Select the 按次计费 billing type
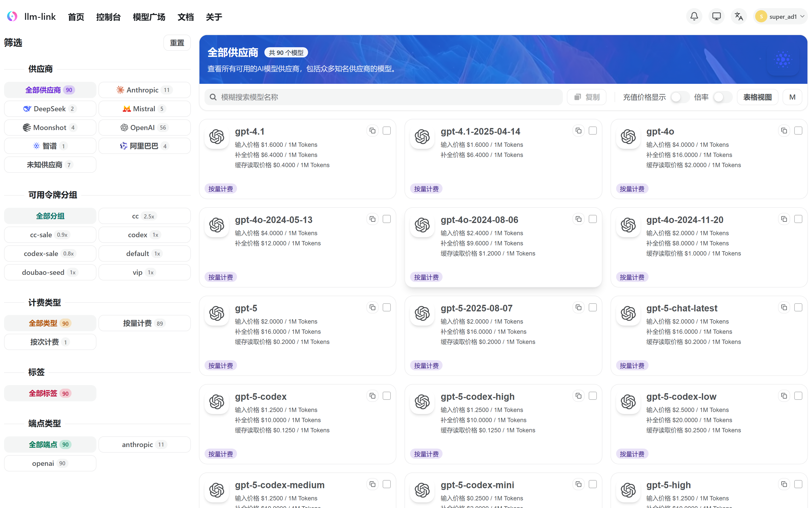The height and width of the screenshot is (508, 812). pos(50,342)
